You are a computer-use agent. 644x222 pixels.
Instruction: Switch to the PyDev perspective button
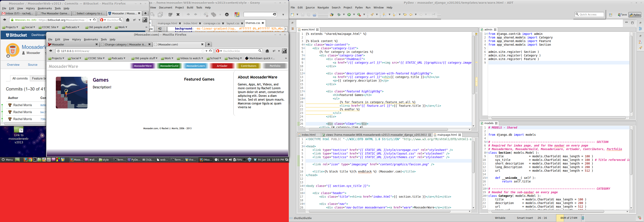coord(635,15)
